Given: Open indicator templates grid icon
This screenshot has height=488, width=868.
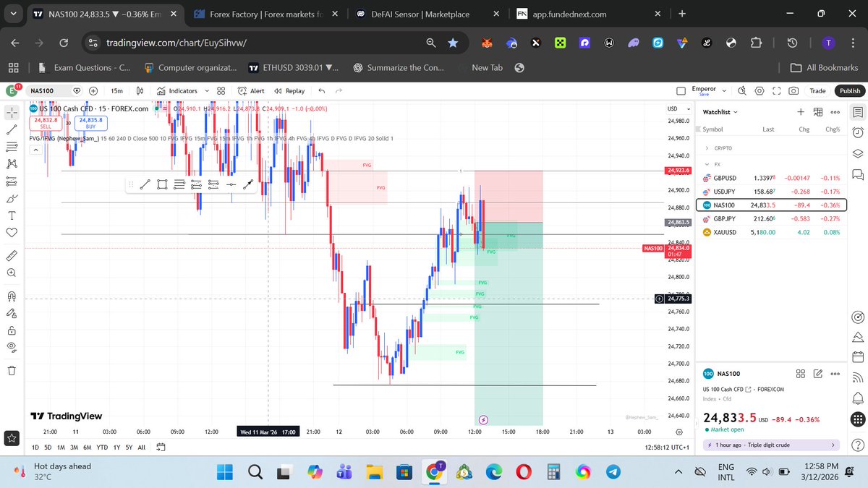Looking at the screenshot, I should 221,91.
